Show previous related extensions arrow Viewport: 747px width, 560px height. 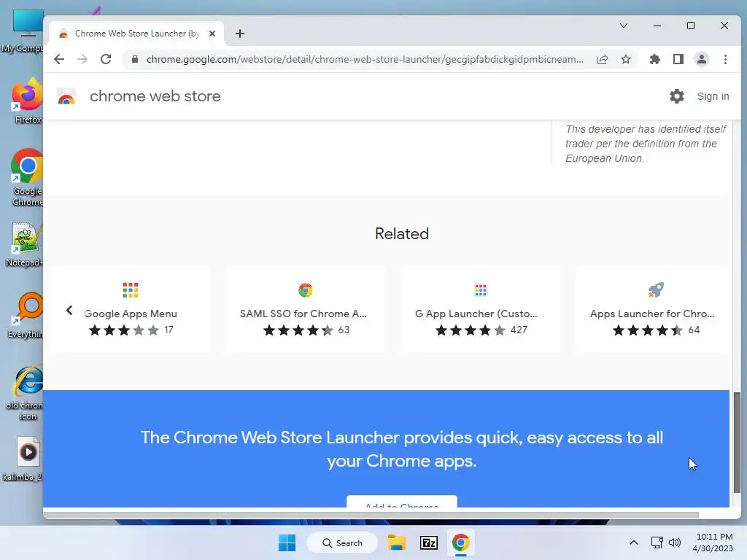click(x=69, y=311)
